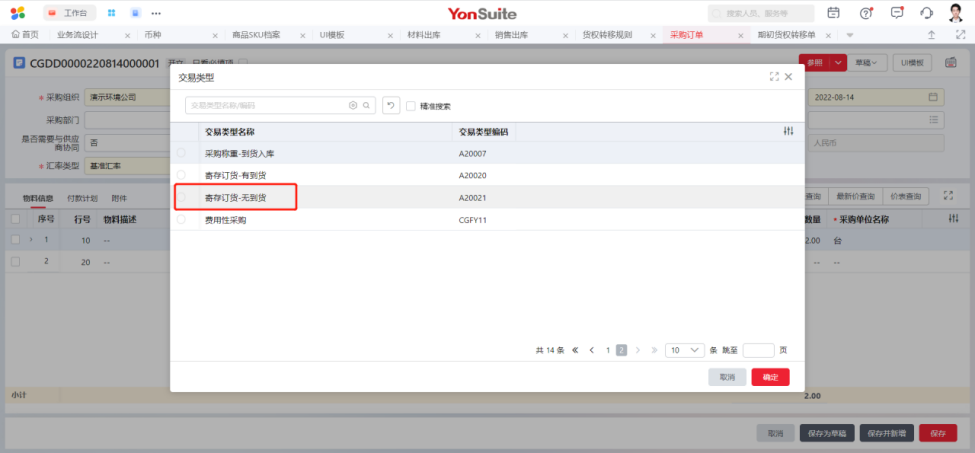
Task: Open the help question mark icon
Action: (866, 13)
